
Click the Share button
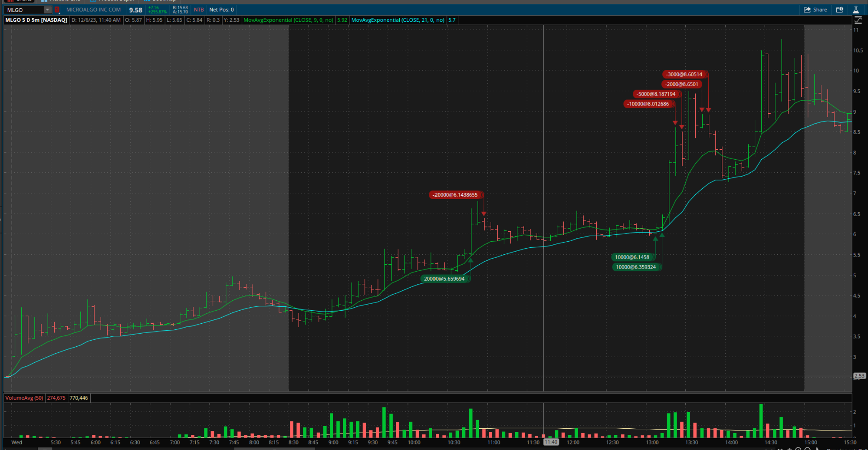pyautogui.click(x=815, y=10)
